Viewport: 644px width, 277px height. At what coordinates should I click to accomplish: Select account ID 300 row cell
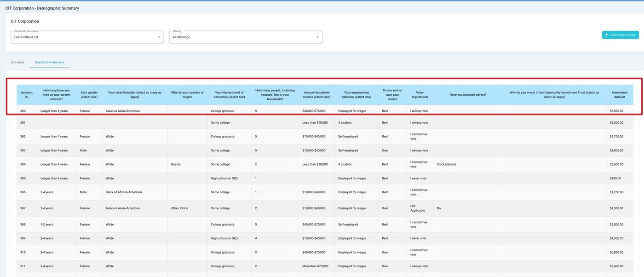tap(23, 111)
